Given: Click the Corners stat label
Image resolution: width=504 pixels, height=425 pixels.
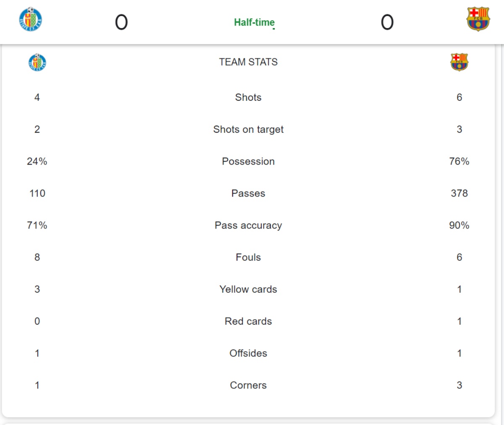Looking at the screenshot, I should 248,385.
